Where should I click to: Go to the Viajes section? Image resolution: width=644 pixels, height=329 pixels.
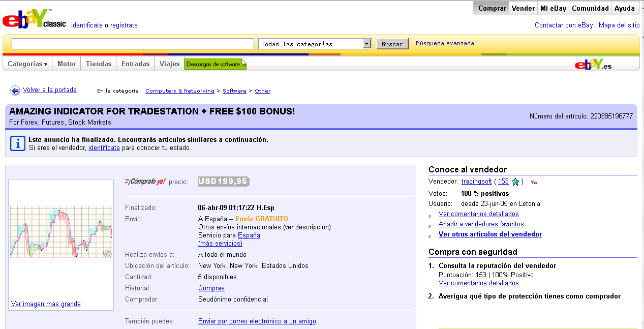(169, 64)
